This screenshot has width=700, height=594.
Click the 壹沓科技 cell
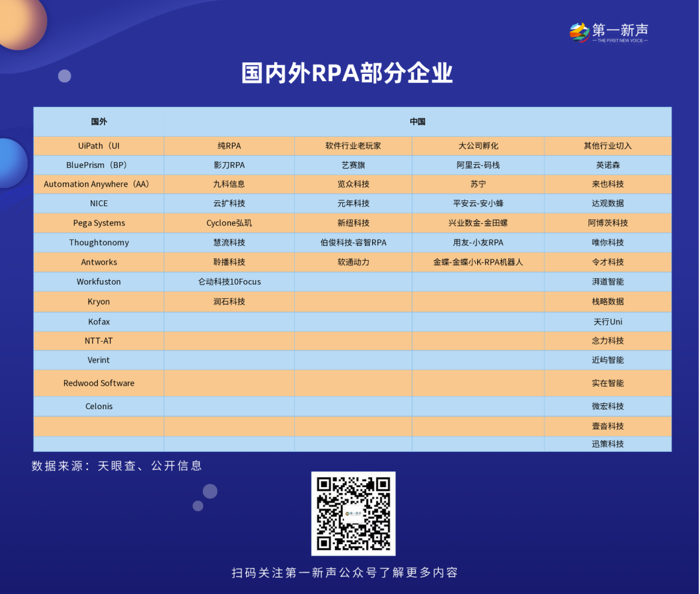pyautogui.click(x=607, y=426)
